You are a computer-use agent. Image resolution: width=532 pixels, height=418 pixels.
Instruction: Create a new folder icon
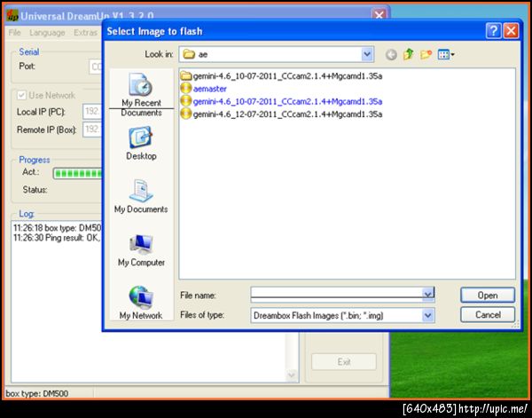[x=426, y=54]
